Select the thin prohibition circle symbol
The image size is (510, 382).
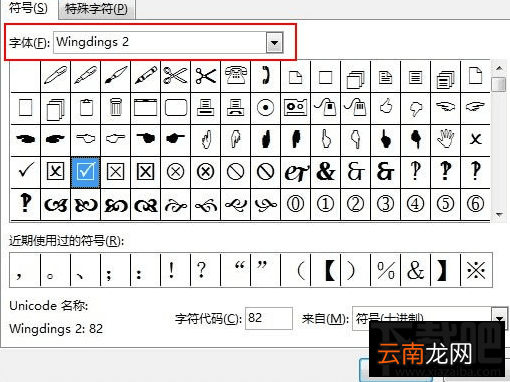point(236,172)
